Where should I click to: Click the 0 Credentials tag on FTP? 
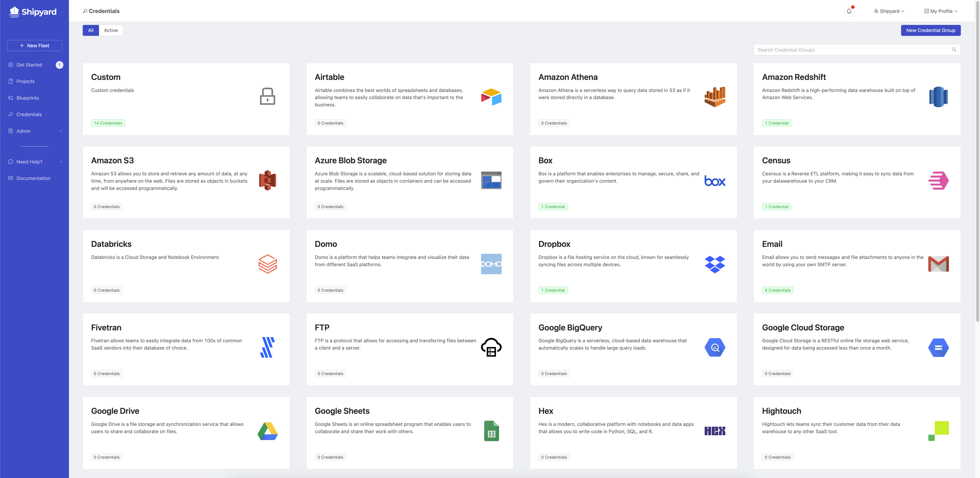tap(330, 374)
